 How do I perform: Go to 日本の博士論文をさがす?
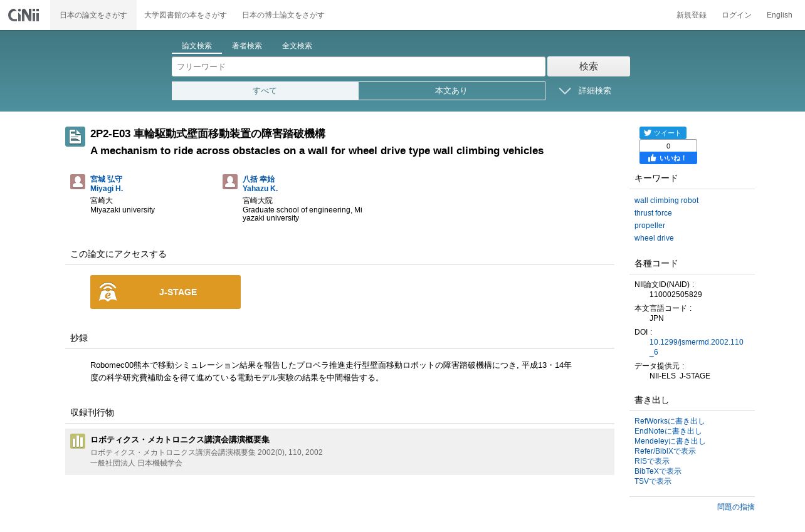point(283,15)
